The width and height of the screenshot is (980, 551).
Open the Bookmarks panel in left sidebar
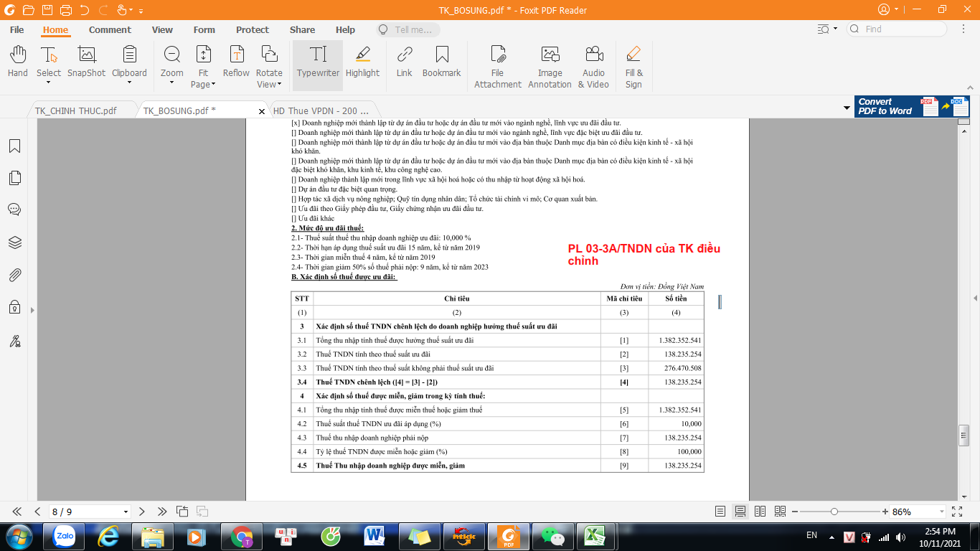(x=14, y=146)
